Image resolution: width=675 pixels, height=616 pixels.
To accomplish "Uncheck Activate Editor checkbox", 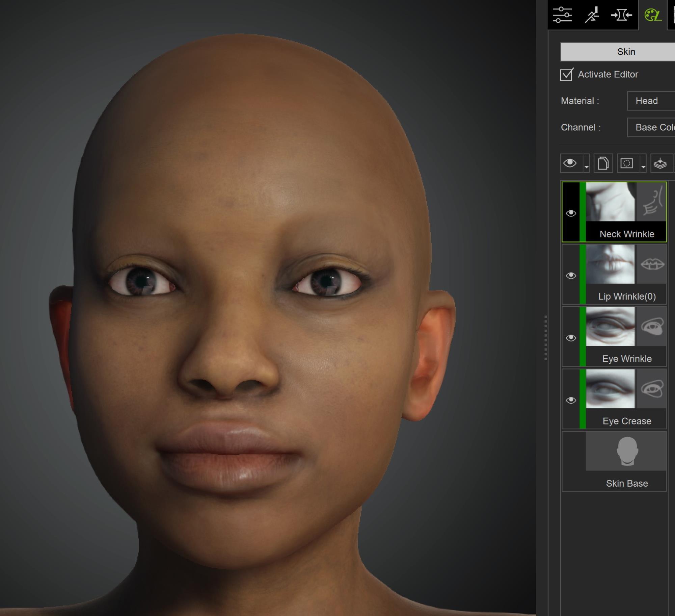I will (x=566, y=75).
